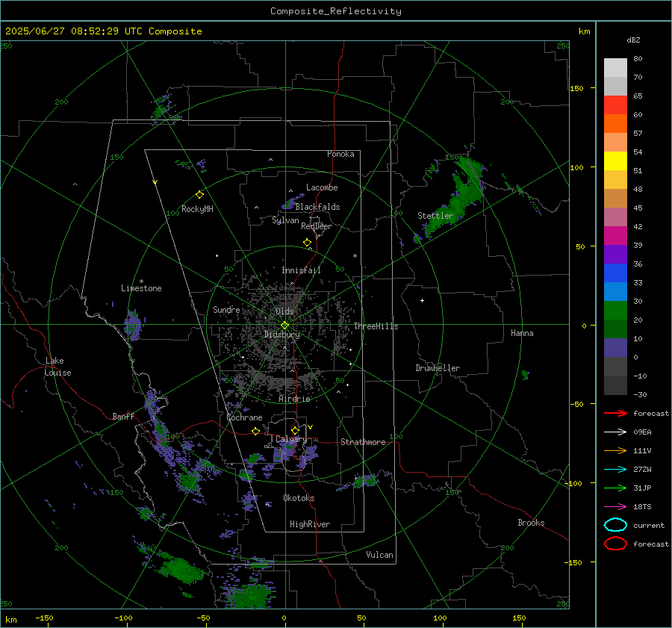Click the Hanna city label
The width and height of the screenshot is (672, 628).
point(522,333)
